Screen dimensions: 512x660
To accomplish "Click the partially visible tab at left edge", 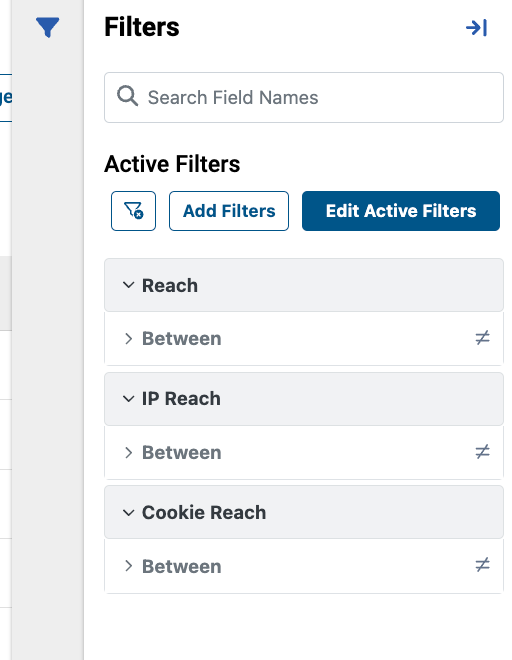I will coord(5,98).
